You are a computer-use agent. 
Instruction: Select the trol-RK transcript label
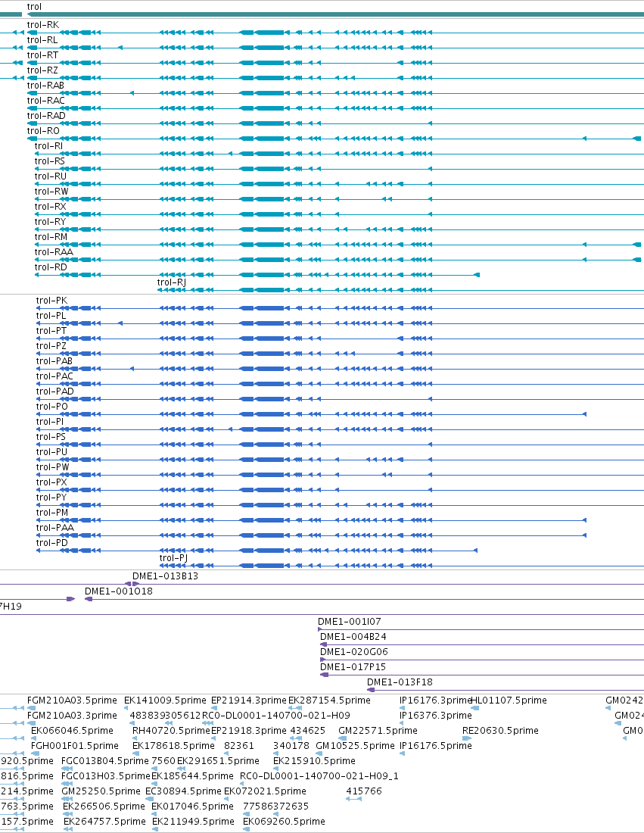pos(43,25)
